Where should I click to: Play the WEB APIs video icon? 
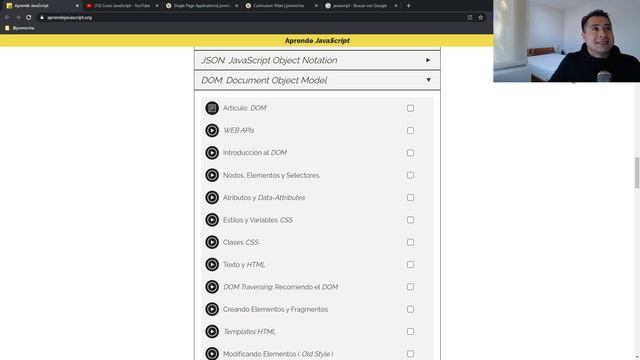click(212, 131)
